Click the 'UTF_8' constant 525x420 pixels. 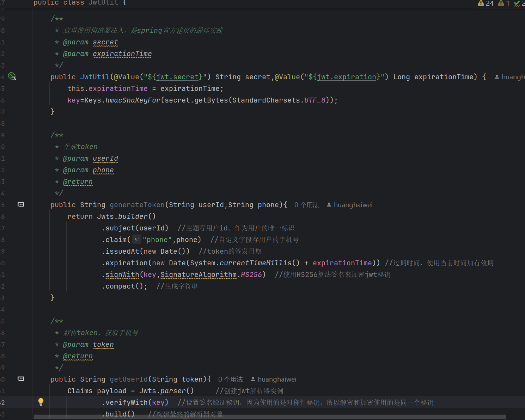315,100
